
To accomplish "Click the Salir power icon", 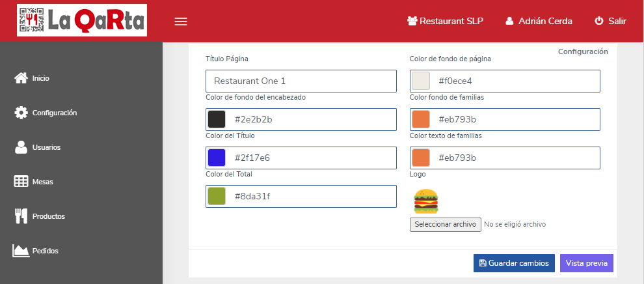I will [x=599, y=21].
